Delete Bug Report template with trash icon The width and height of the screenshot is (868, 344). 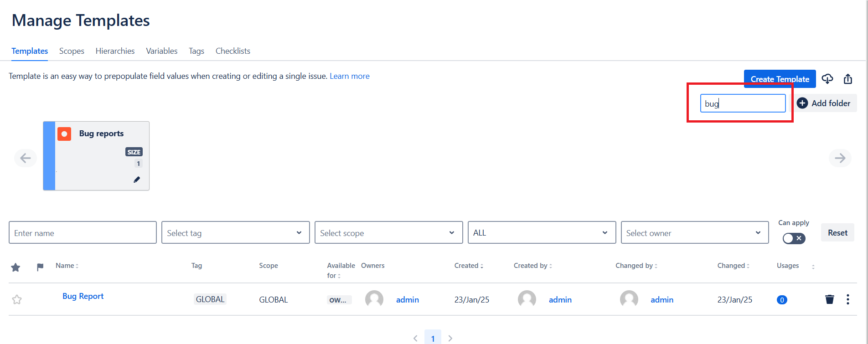pos(830,299)
